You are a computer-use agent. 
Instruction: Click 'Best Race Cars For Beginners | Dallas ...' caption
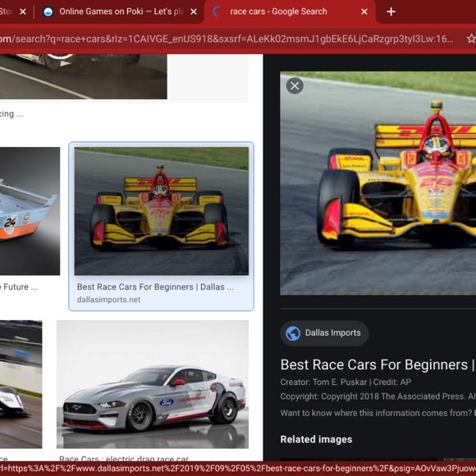(x=155, y=287)
